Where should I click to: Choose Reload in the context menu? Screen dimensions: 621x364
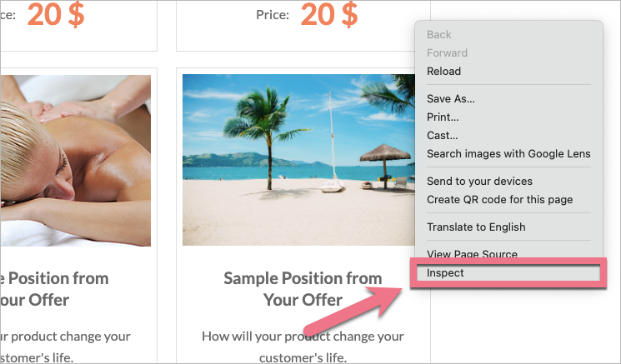(x=443, y=72)
